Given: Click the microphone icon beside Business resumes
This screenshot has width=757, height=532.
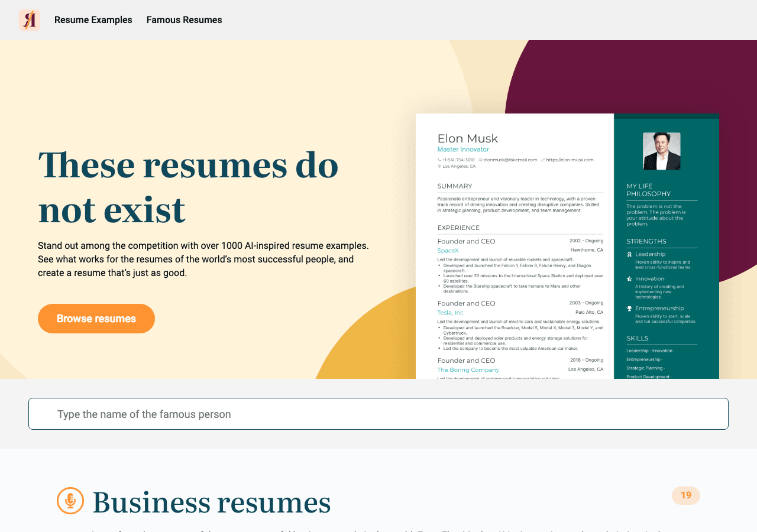Looking at the screenshot, I should [x=70, y=501].
